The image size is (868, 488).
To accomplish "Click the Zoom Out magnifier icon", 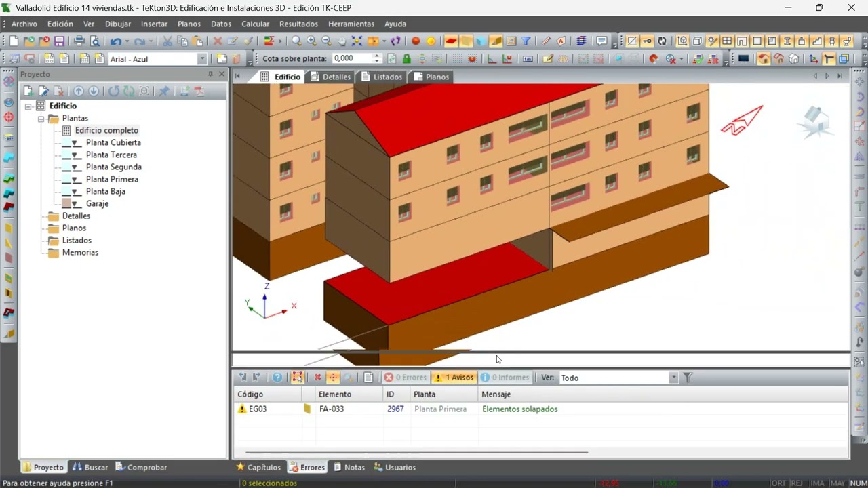I will point(326,41).
